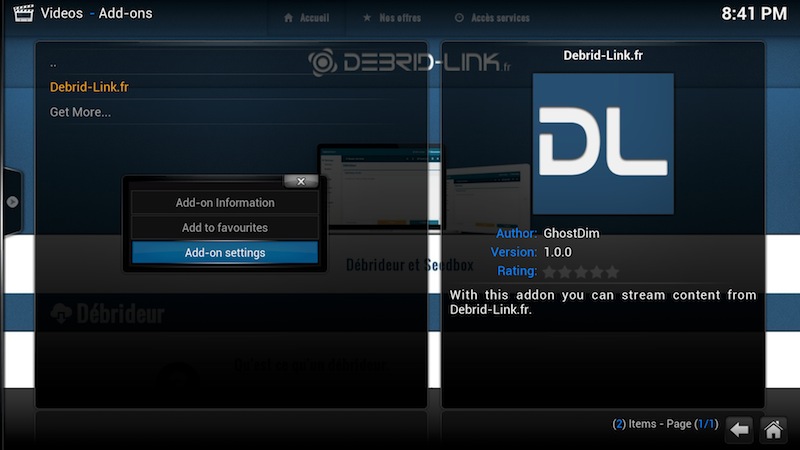800x450 pixels.
Task: Click the Videos - Add-ons breadcrumb title
Action: click(x=96, y=13)
